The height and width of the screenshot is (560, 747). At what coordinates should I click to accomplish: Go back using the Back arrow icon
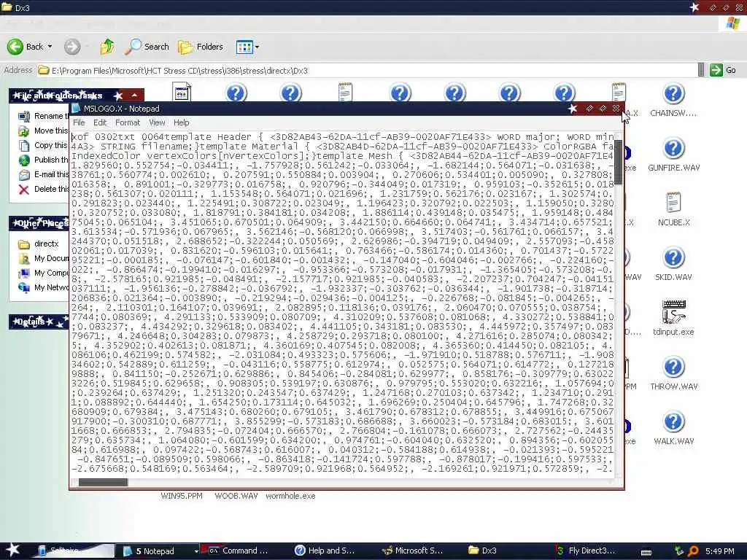[15, 47]
